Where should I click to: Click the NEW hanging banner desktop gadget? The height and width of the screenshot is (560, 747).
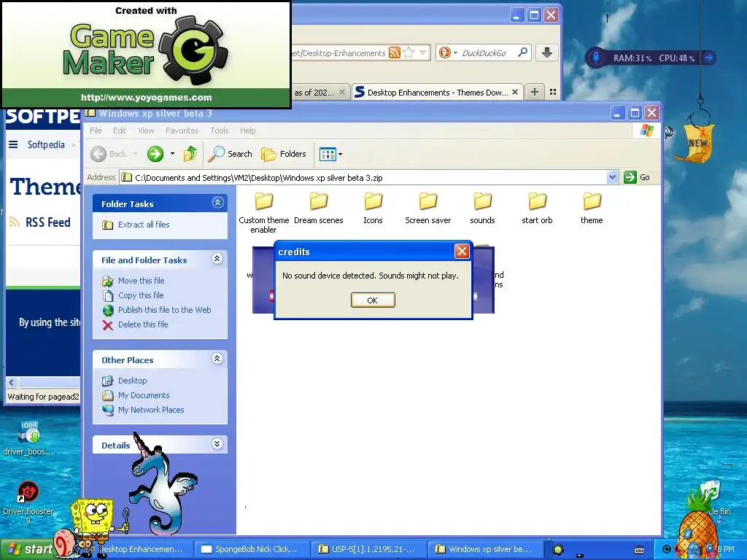pyautogui.click(x=697, y=143)
